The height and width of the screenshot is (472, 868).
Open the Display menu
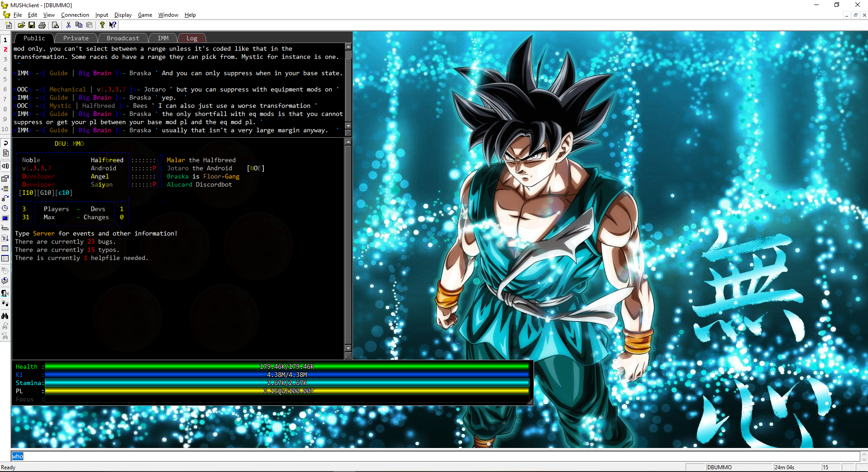[123, 15]
